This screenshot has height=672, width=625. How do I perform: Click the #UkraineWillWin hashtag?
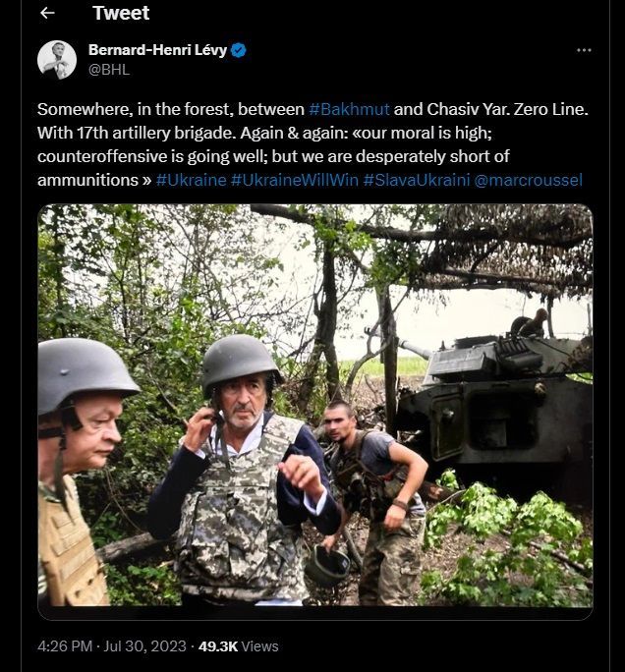(294, 180)
